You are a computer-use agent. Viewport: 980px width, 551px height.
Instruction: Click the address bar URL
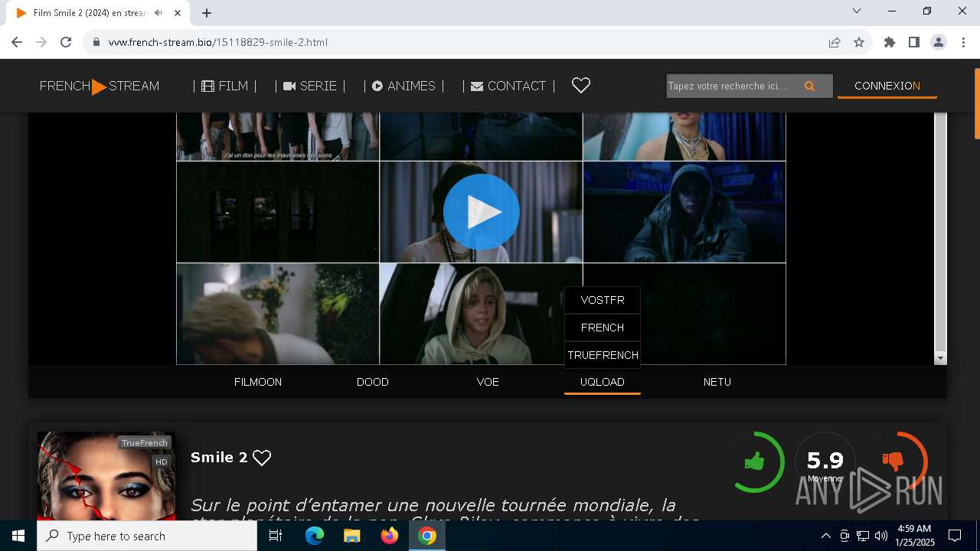(x=218, y=42)
